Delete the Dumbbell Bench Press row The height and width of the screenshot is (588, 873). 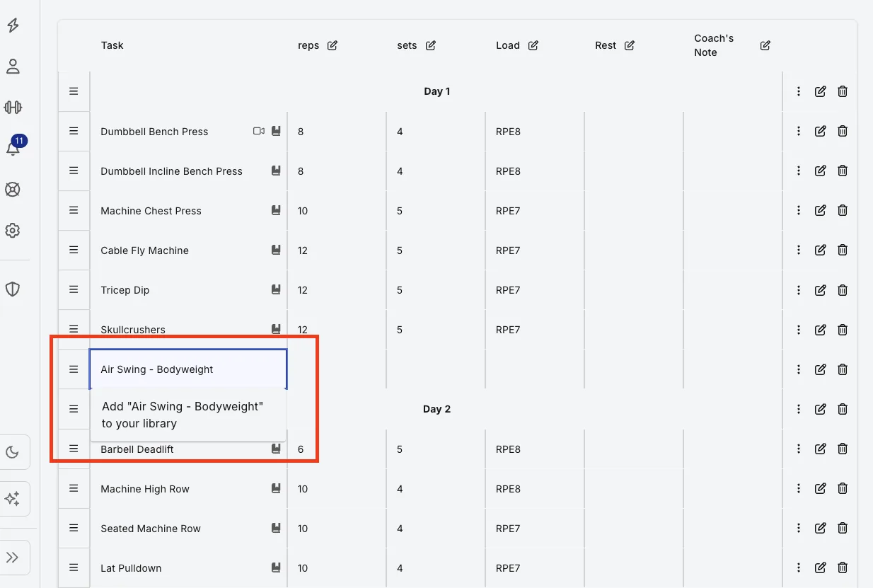click(843, 131)
